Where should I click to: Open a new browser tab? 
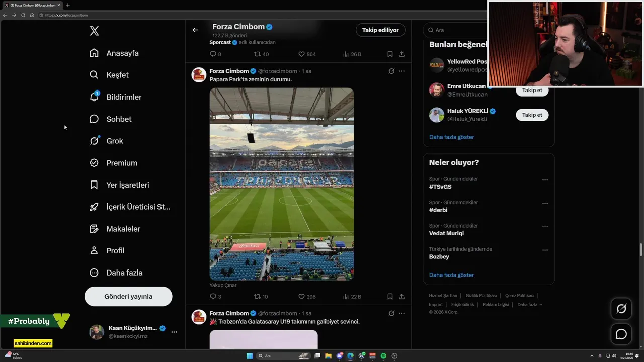[67, 5]
